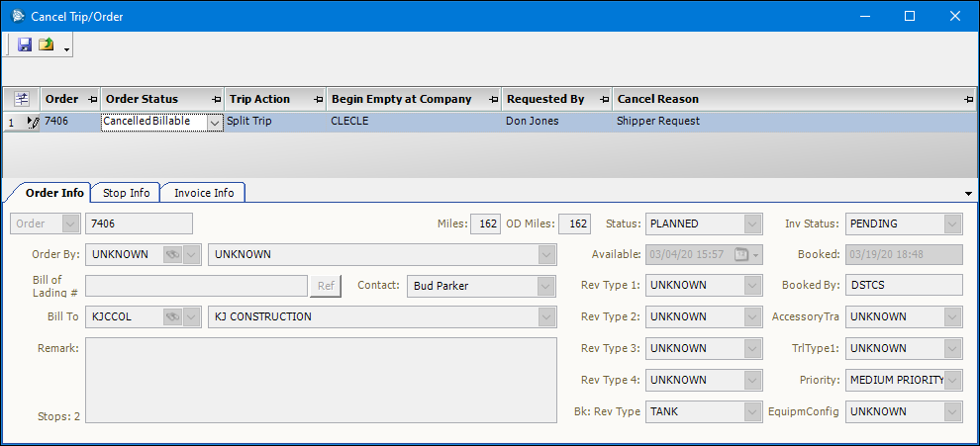Viewport: 980px width, 446px height.
Task: Click the Ref button
Action: click(x=325, y=286)
